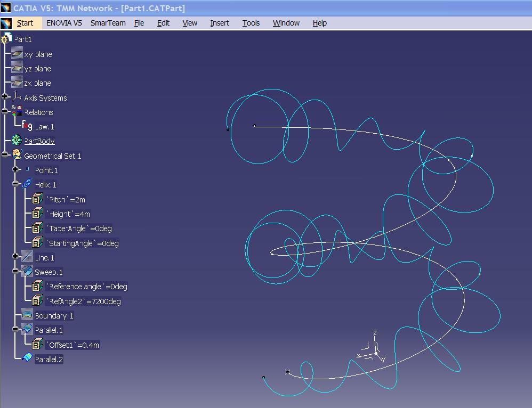This screenshot has width=532, height=408.
Task: Open the Help menu
Action: point(320,23)
